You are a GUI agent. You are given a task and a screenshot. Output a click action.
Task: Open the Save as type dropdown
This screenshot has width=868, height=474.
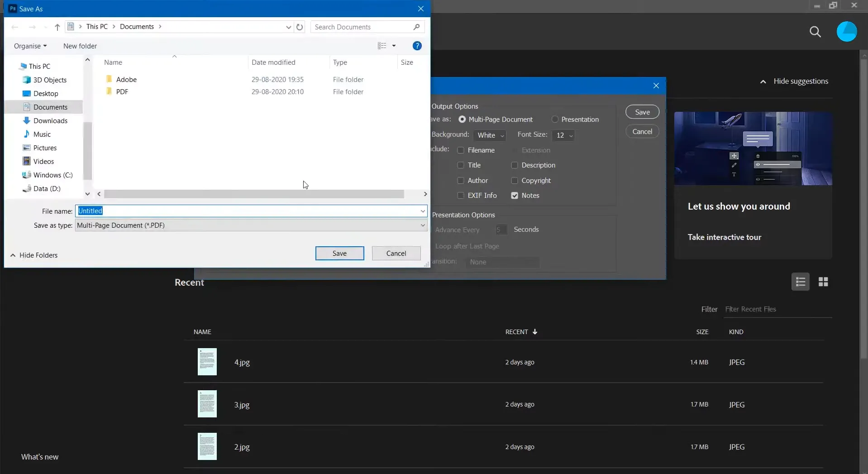[251, 225]
